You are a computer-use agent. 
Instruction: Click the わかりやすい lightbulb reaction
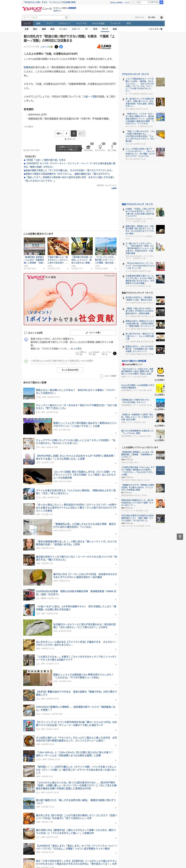pos(100,147)
